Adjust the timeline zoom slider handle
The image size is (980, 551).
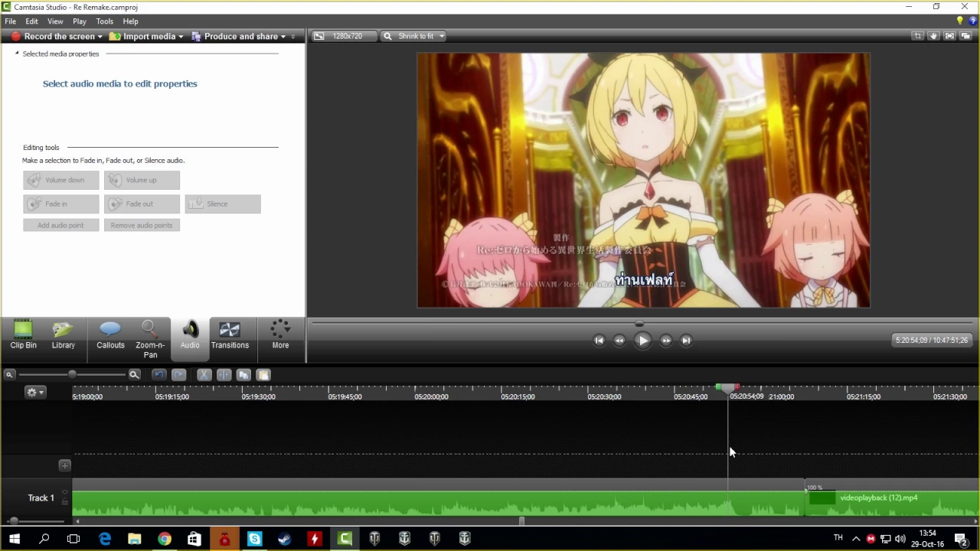click(72, 374)
